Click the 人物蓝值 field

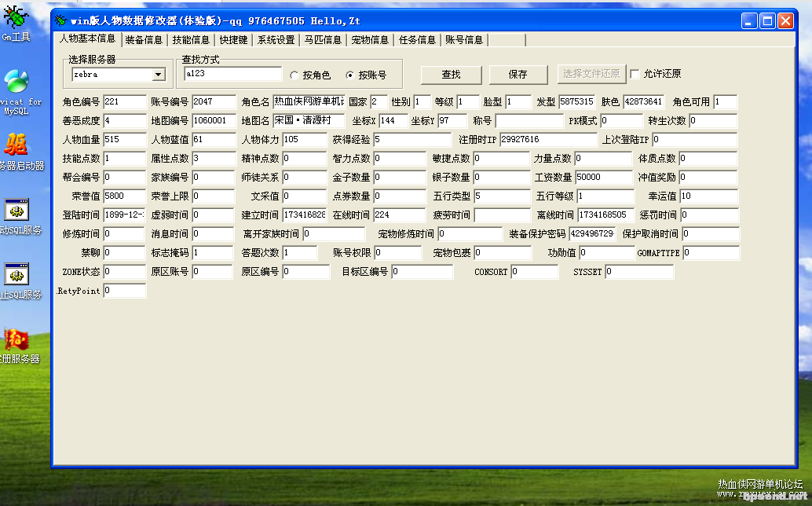tap(214, 140)
